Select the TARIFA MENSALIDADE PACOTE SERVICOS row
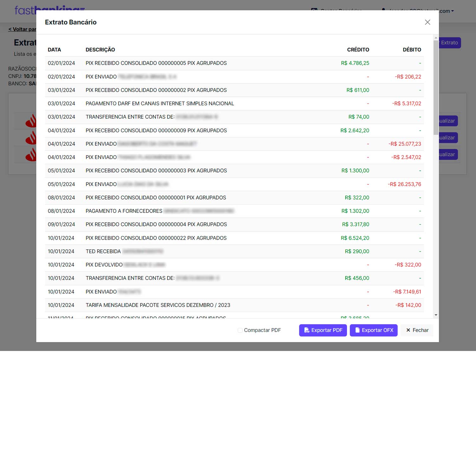 click(158, 305)
